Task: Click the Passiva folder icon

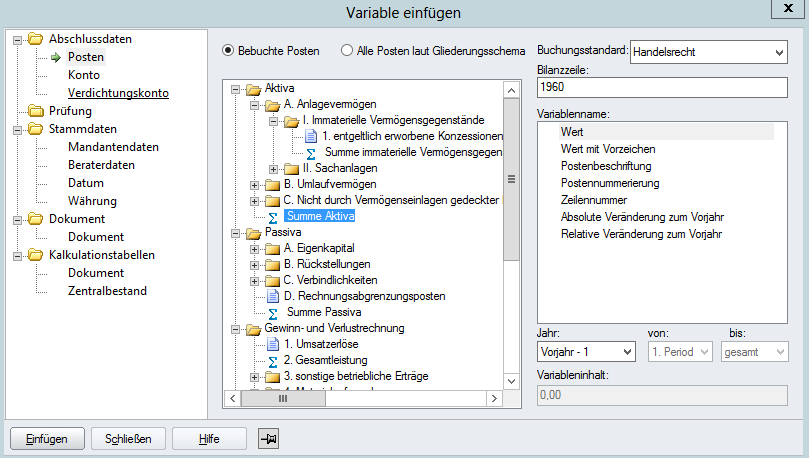Action: (254, 233)
